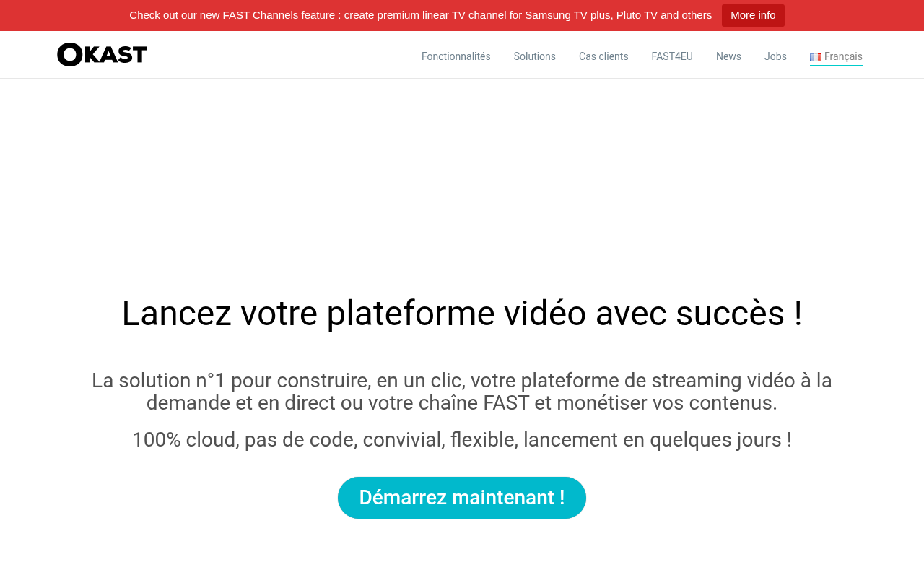Screen dimensions: 924x578
Task: Open the Jobs page
Action: (775, 56)
